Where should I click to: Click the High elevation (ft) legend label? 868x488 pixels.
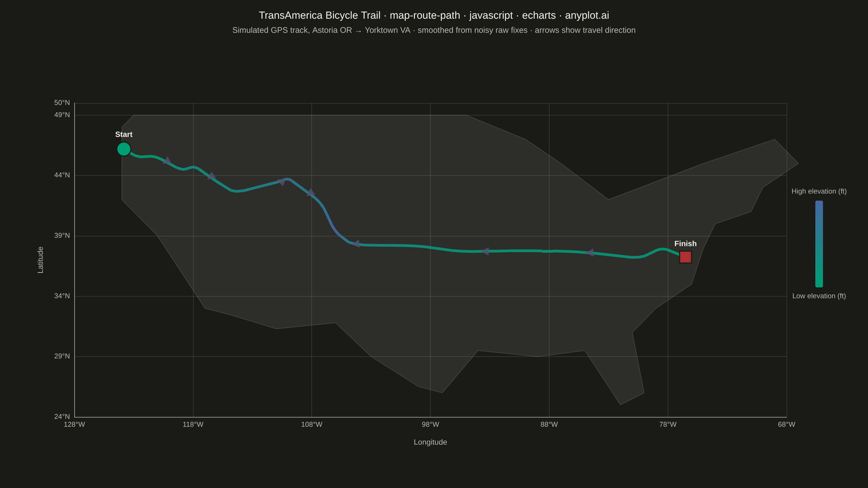[819, 191]
